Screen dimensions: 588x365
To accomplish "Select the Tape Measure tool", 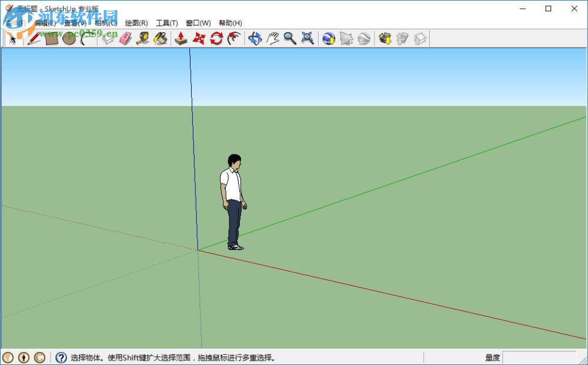I will tap(141, 38).
